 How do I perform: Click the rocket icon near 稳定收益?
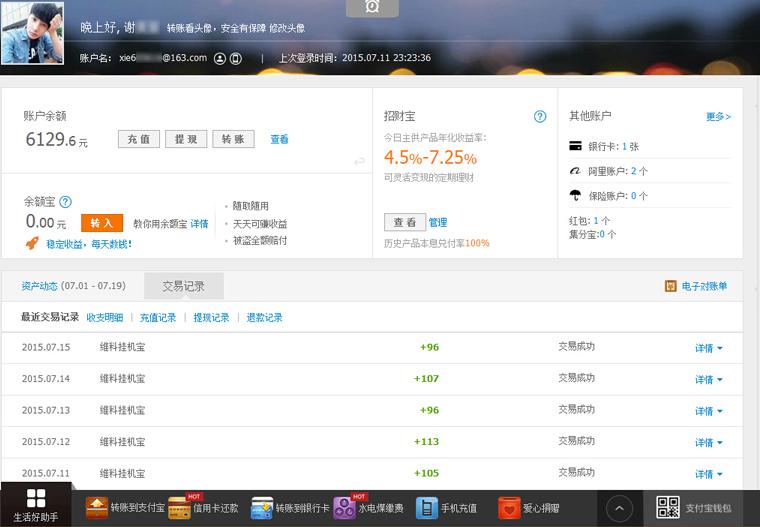tap(32, 243)
